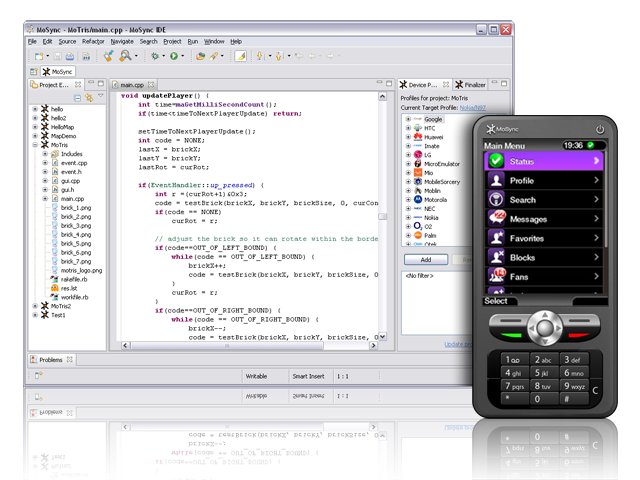The width and height of the screenshot is (640, 480).
Task: Click the search-device magnifier toolbar icon
Action: click(125, 56)
